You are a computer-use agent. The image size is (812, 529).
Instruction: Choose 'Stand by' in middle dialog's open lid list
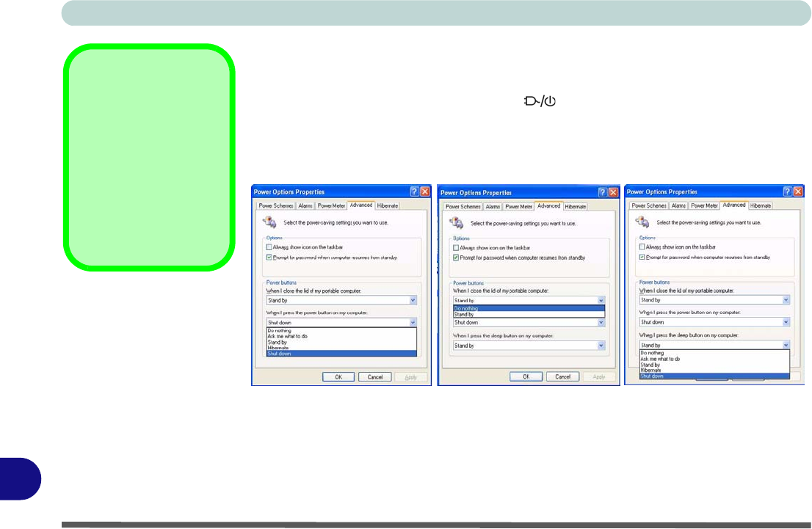pos(529,314)
